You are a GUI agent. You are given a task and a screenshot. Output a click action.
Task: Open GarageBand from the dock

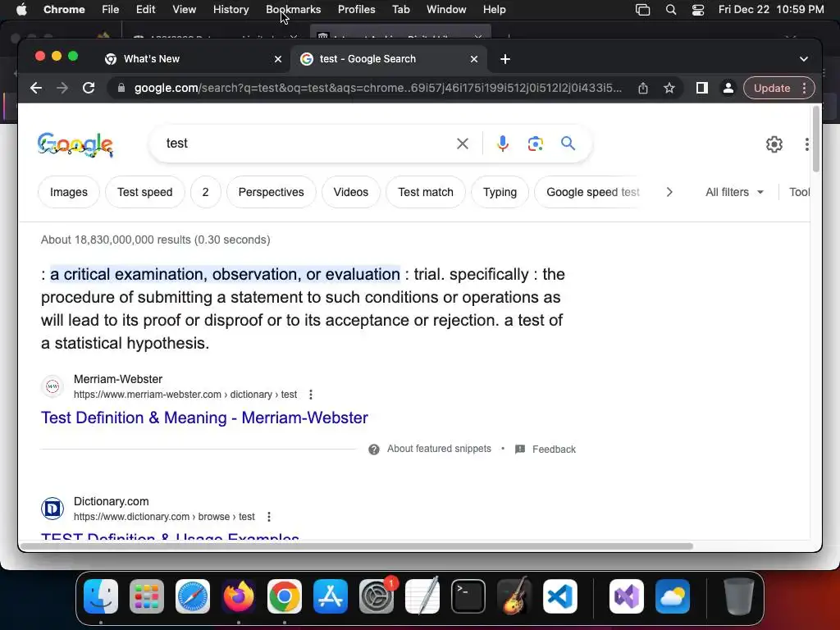tap(514, 596)
